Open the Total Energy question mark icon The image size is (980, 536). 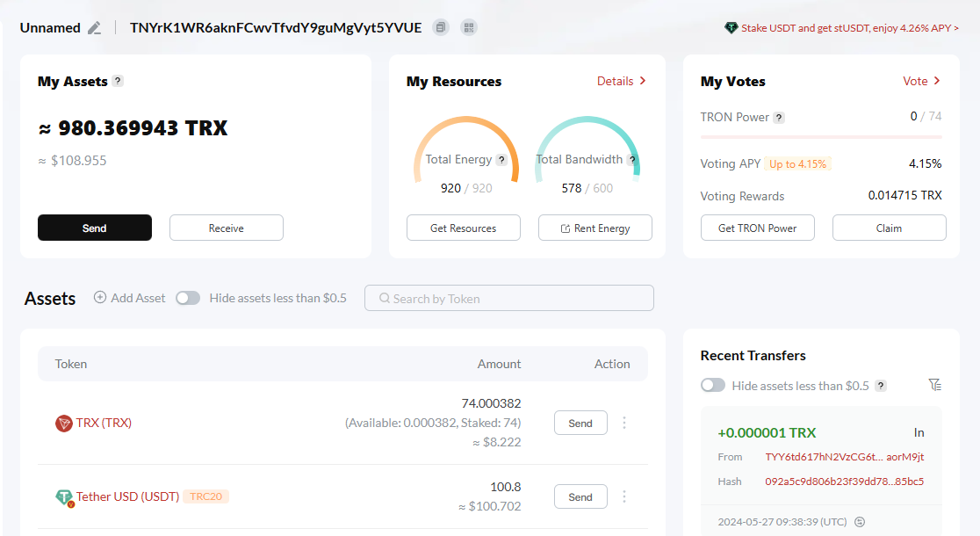pos(501,160)
